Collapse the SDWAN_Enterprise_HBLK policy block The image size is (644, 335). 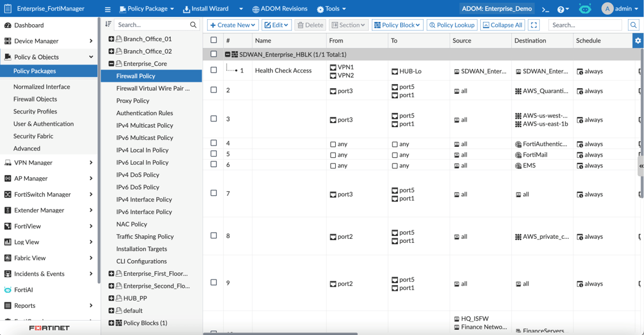(x=227, y=54)
